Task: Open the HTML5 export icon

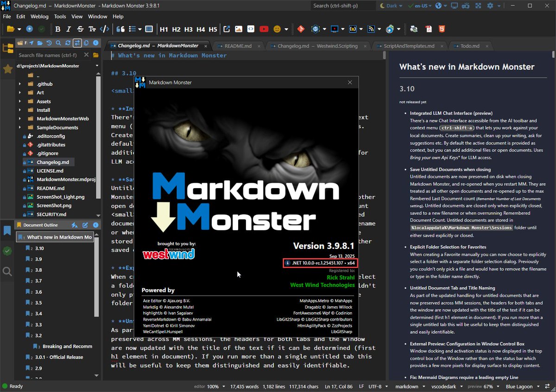Action: click(442, 29)
